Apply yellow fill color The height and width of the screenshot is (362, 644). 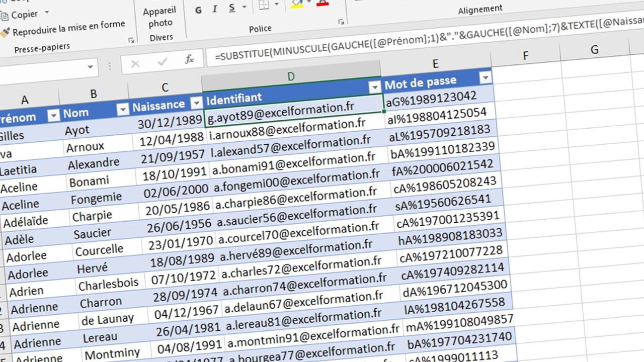point(297,4)
